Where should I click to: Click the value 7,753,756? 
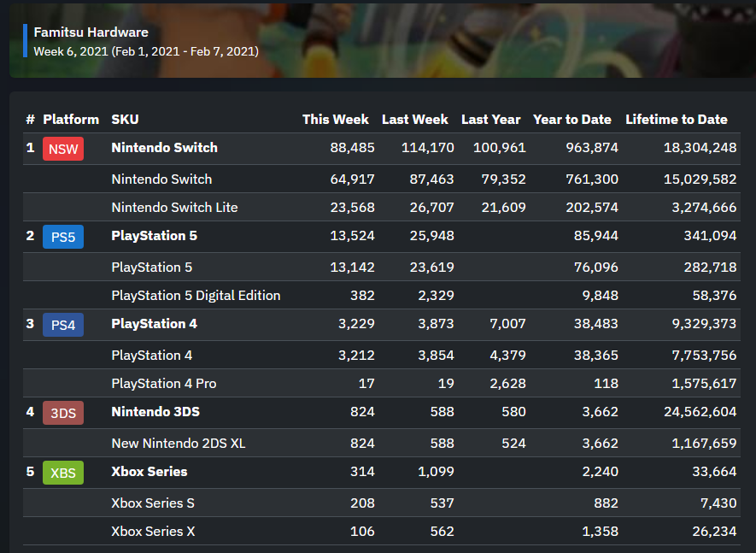pyautogui.click(x=705, y=356)
